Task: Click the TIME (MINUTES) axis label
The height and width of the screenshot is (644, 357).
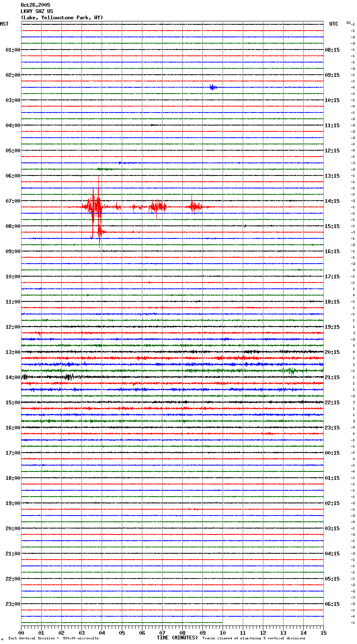Action: click(177, 638)
